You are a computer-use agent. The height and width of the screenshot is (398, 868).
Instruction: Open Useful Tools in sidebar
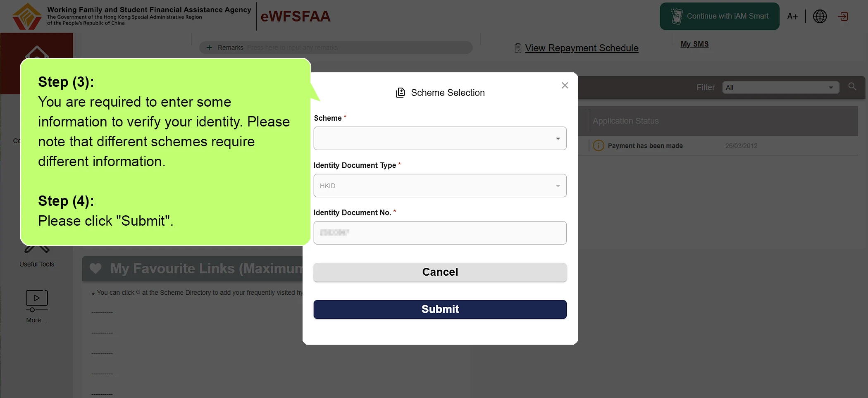point(37,264)
